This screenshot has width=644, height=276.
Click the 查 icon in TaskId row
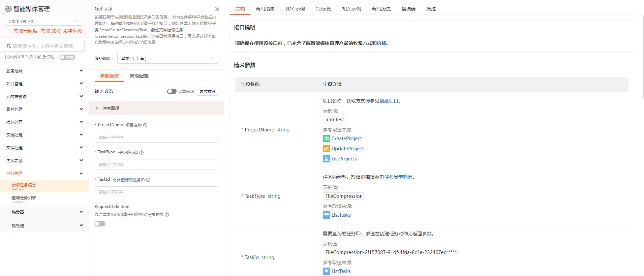pyautogui.click(x=327, y=271)
